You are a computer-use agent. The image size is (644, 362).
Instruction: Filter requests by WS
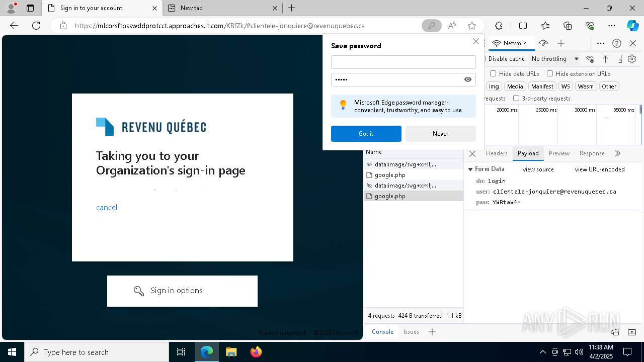(566, 86)
